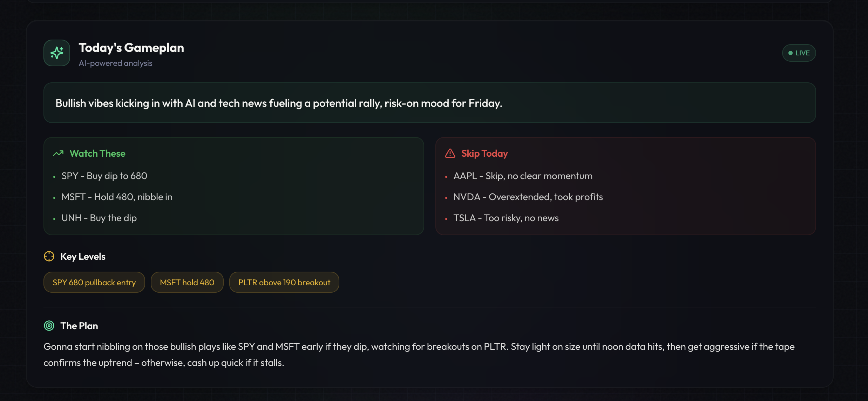Switch to the Skip Today section
868x401 pixels.
point(484,153)
